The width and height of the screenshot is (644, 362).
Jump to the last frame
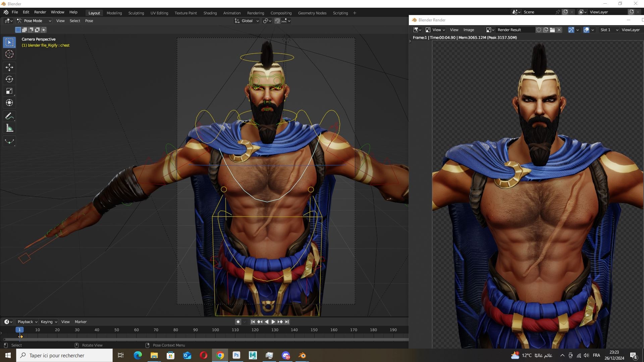click(287, 322)
